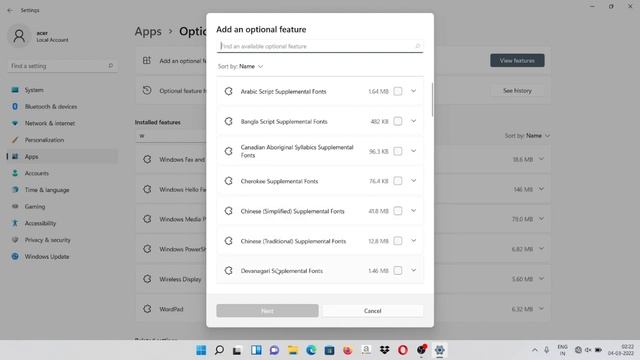Open taskbar Search
The width and height of the screenshot is (640, 360).
[x=219, y=350]
